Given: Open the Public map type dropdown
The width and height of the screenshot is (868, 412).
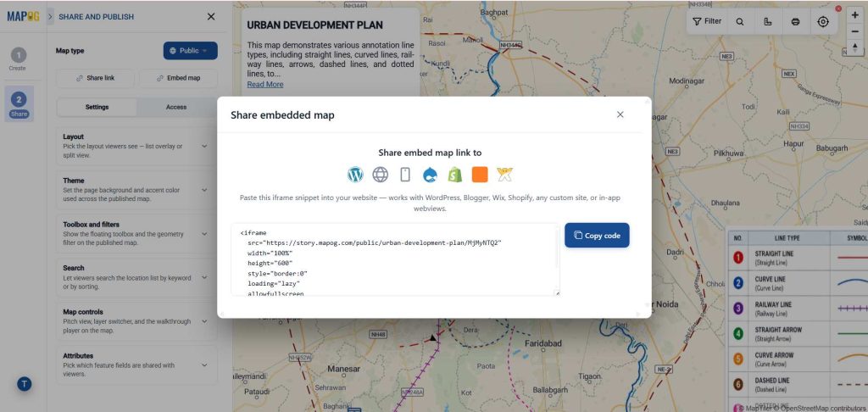Looking at the screenshot, I should tap(191, 50).
